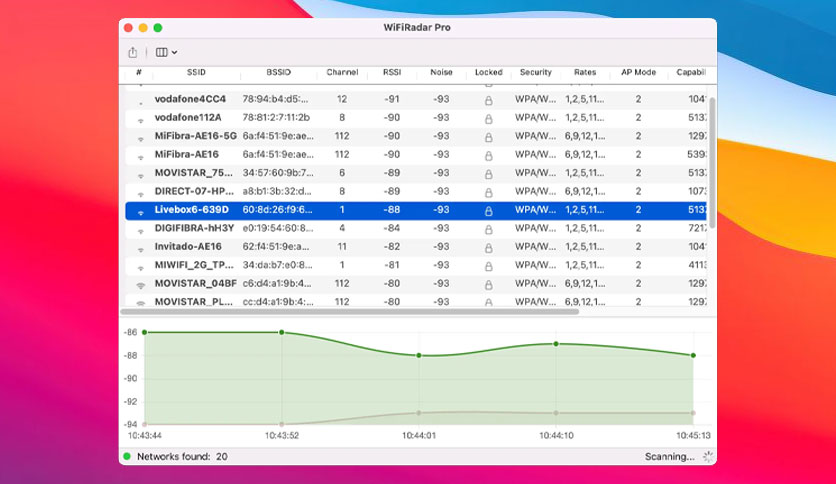This screenshot has height=484, width=836.
Task: Sort by Noise column header
Action: tap(441, 72)
